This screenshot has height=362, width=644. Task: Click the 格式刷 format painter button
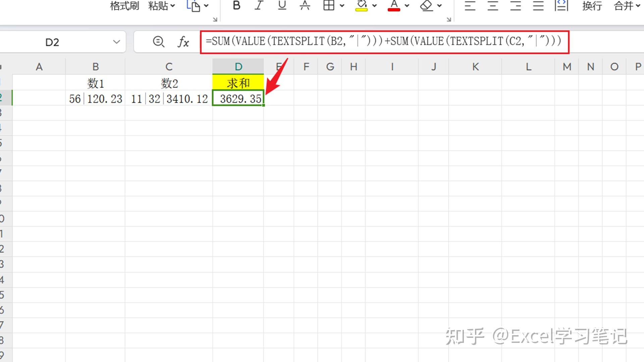click(124, 6)
